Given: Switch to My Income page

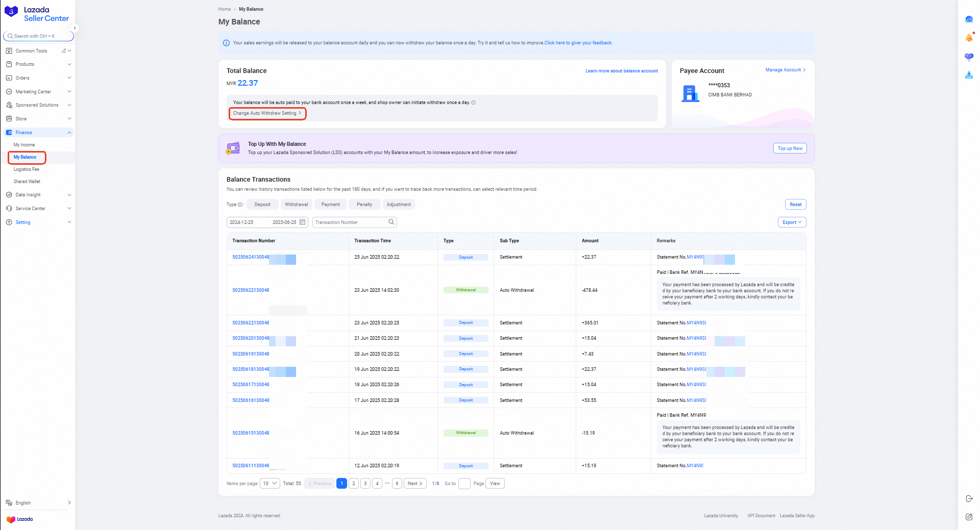Looking at the screenshot, I should coord(23,145).
